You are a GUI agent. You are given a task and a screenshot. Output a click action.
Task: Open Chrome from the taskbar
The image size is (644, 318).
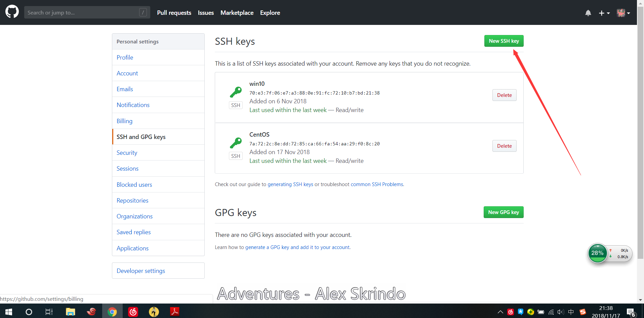point(112,312)
